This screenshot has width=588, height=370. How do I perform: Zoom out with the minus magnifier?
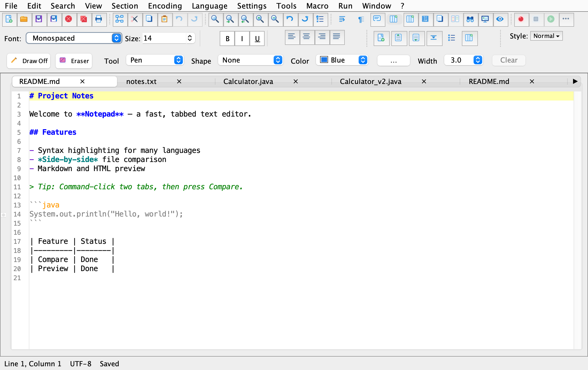[275, 19]
